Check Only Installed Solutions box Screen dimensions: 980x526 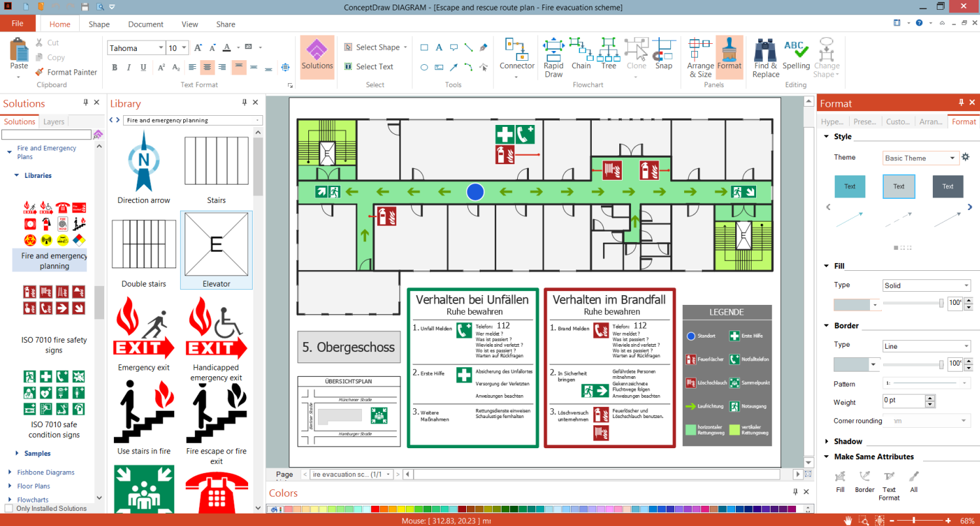pos(9,508)
